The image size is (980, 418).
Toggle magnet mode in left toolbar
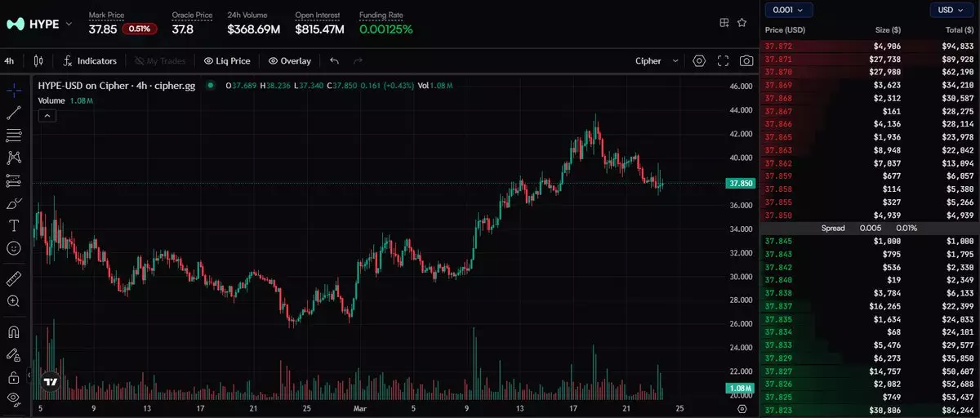click(x=13, y=332)
